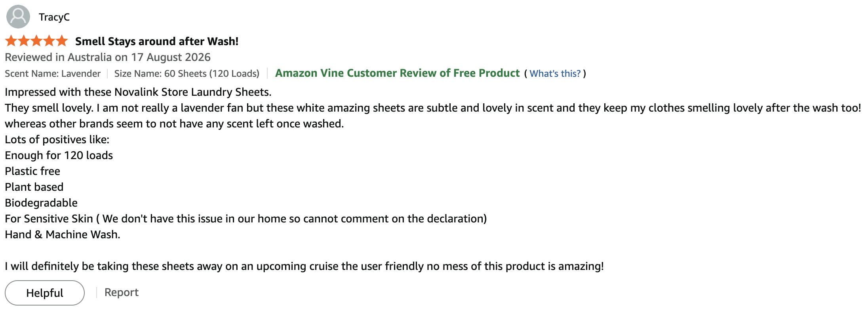Click the 'Enough for 120 loads' line
Screen dimensions: 868x319
pyautogui.click(x=59, y=156)
